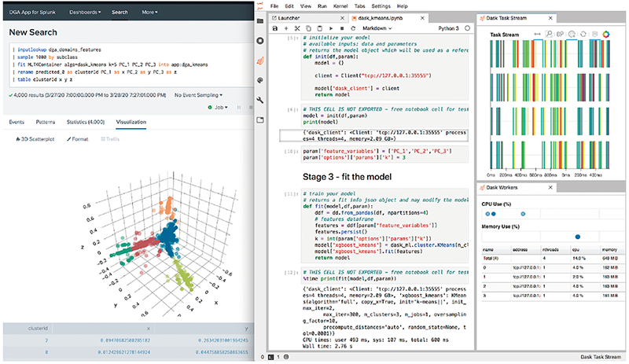Open the running kernels sidebar icon
This screenshot has width=629, height=364.
coord(259,39)
